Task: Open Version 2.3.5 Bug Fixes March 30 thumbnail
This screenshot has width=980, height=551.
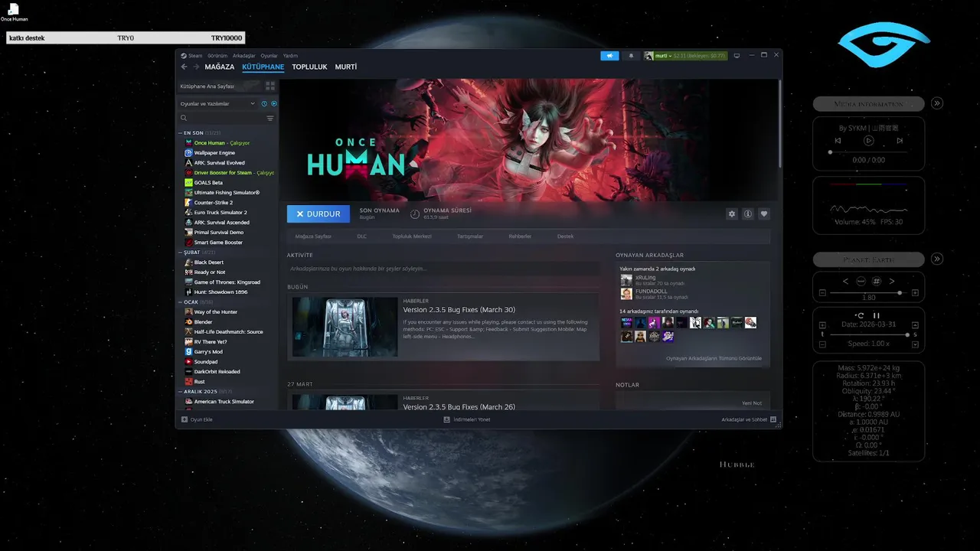Action: [x=345, y=327]
